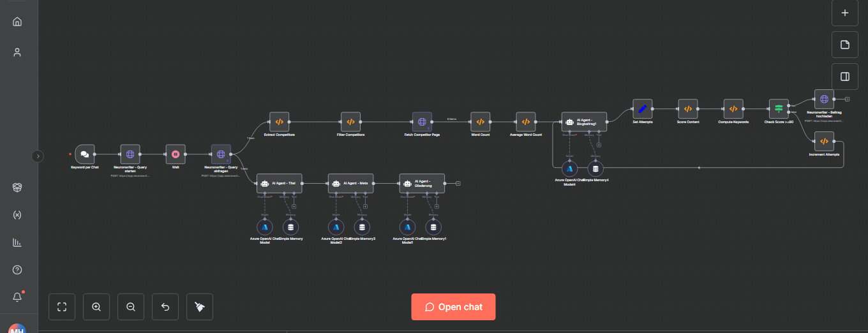The height and width of the screenshot is (333, 868).
Task: Select the Keyword per Chat trigger node
Action: pos(84,154)
